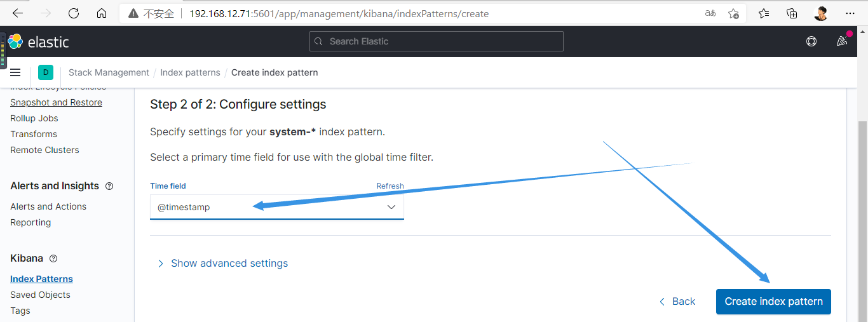Open Reporting in sidebar
868x322 pixels.
31,222
